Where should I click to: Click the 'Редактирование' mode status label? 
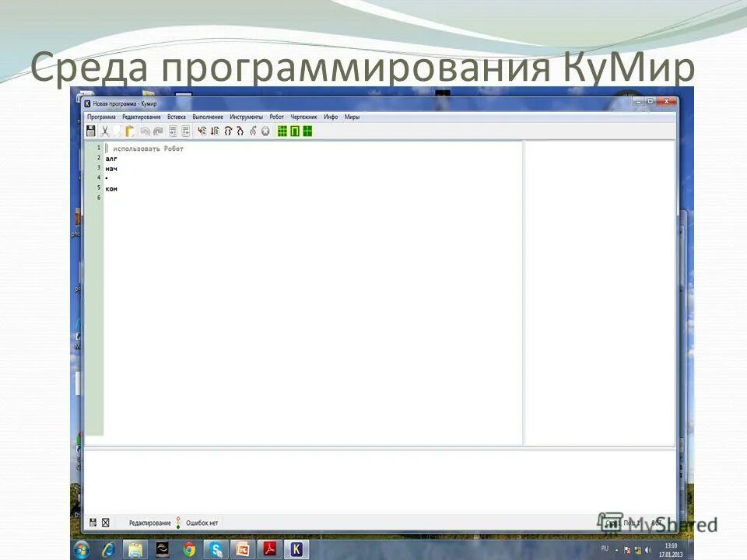click(149, 523)
